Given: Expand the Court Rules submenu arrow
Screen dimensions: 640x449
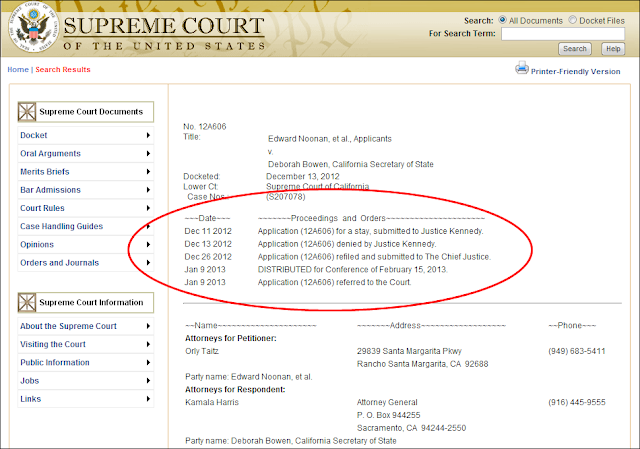Looking at the screenshot, I should click(x=148, y=208).
